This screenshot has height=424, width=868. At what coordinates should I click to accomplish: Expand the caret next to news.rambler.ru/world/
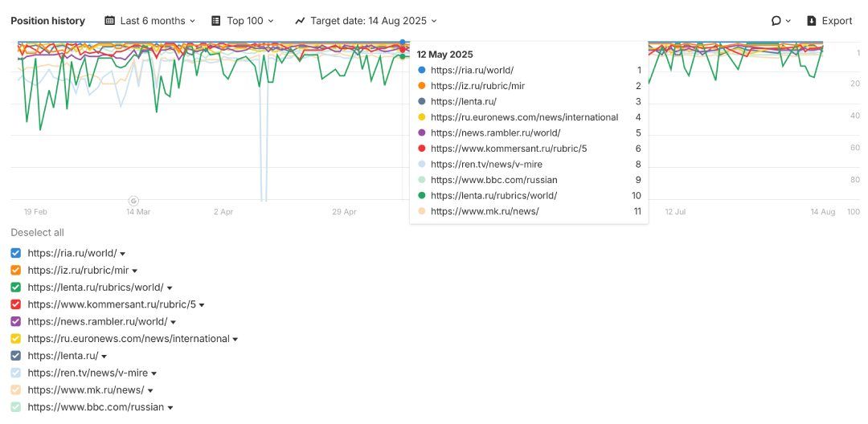click(174, 323)
